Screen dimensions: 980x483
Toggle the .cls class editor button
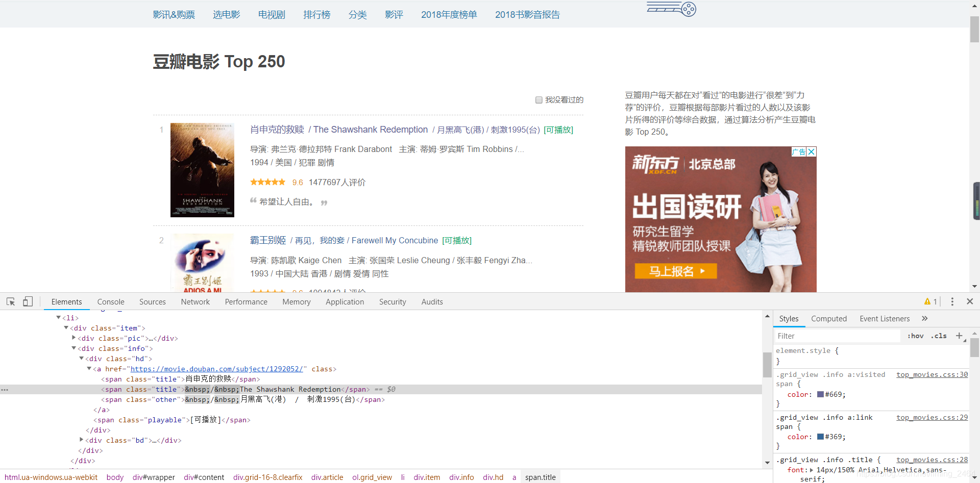(939, 336)
